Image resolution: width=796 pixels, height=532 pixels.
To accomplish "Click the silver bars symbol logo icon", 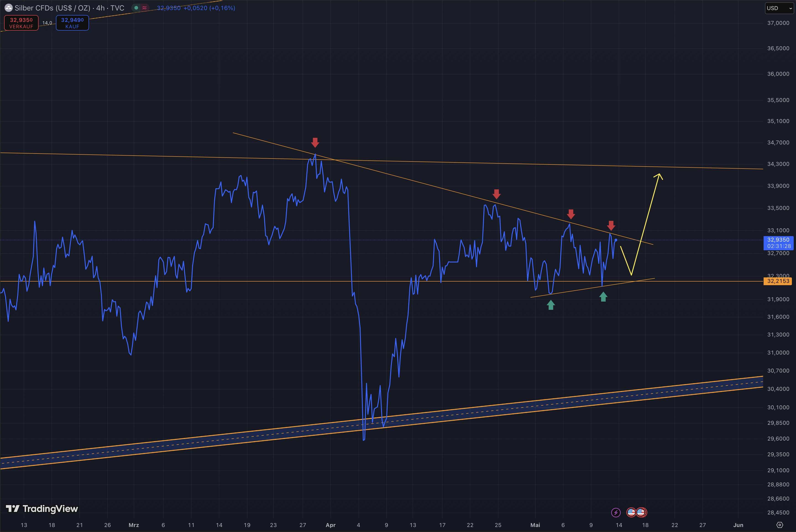I will [8, 8].
